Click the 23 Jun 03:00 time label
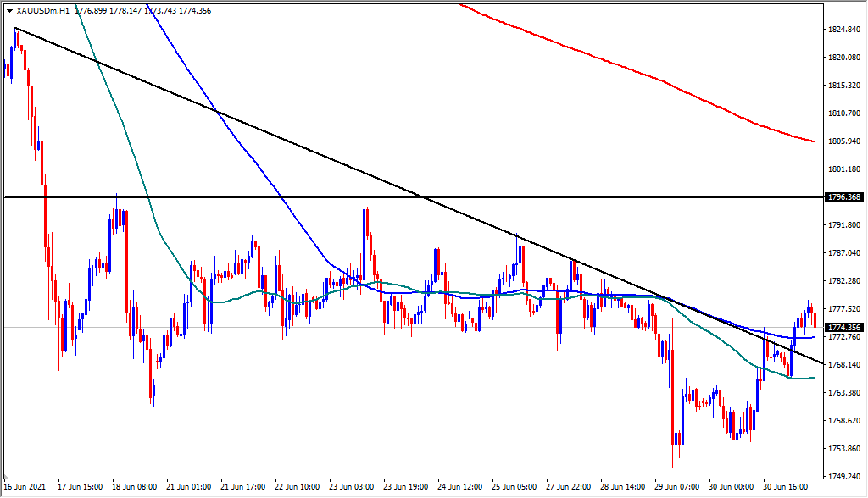 352,487
